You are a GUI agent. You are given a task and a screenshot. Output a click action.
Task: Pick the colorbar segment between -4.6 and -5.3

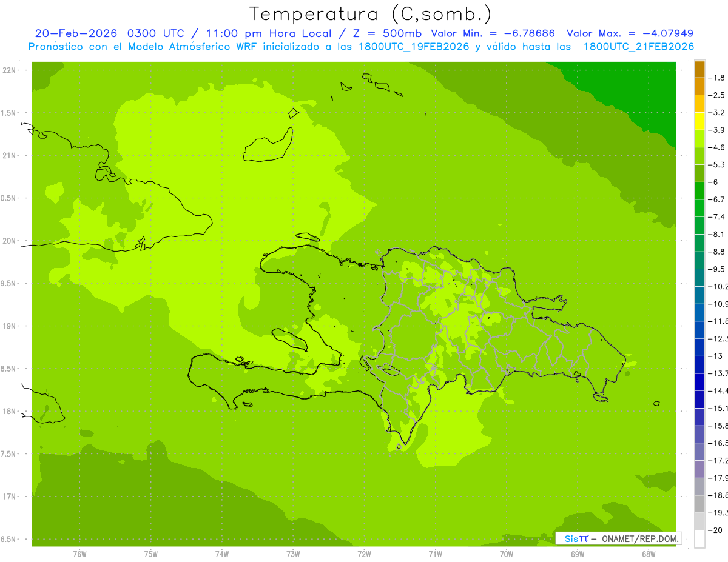699,156
